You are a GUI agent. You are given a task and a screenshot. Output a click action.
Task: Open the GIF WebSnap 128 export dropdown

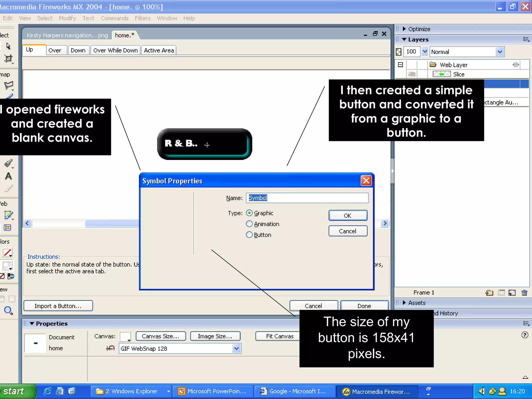[x=236, y=349]
